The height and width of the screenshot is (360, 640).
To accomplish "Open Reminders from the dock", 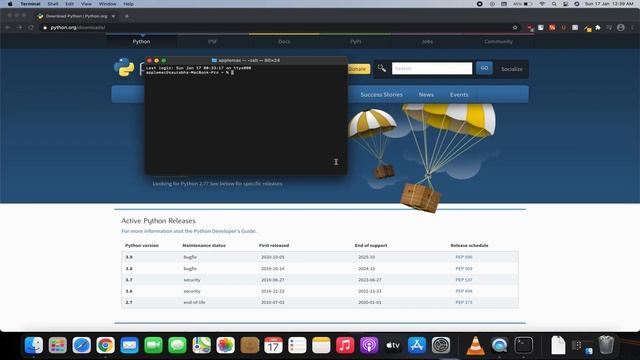I will [297, 345].
